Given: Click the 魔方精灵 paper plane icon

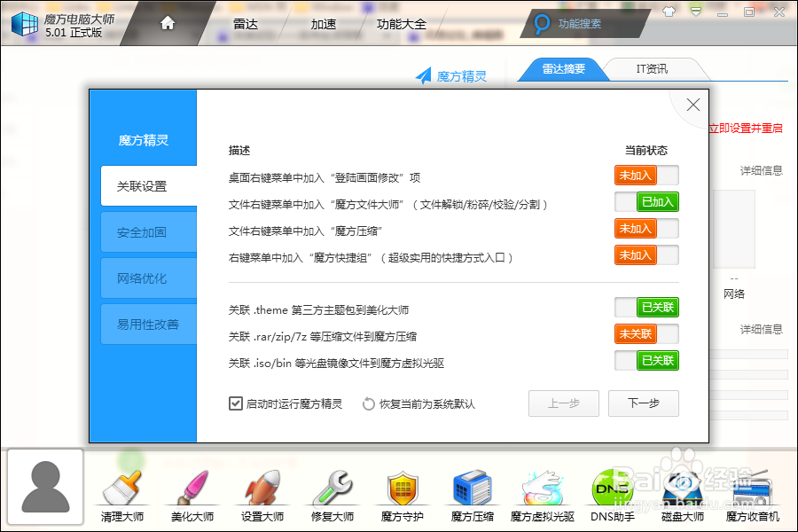Looking at the screenshot, I should coord(424,76).
